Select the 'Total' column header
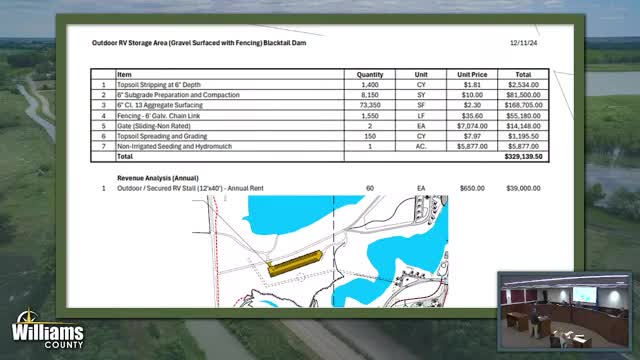 point(523,75)
